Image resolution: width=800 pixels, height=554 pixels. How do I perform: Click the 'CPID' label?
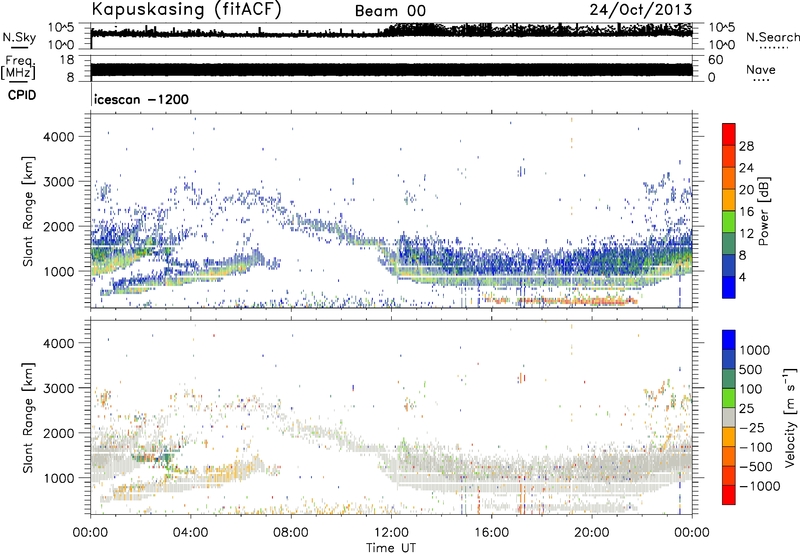[22, 95]
